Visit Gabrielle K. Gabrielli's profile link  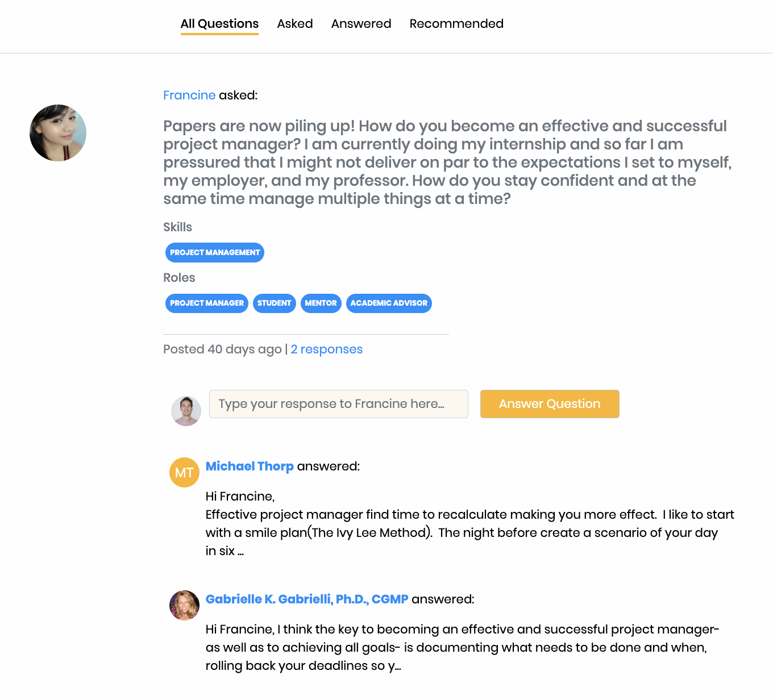click(x=307, y=599)
